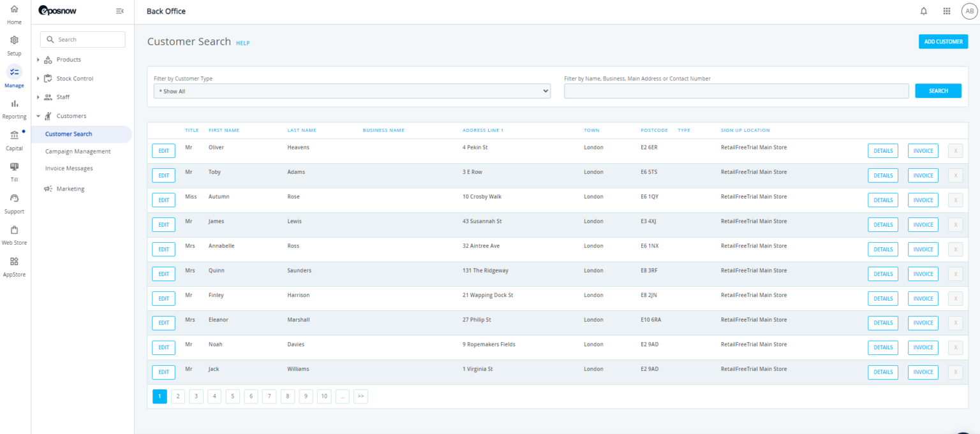Screen dimensions: 980x434
Task: Collapse the sidebar menu toggle
Action: pos(119,11)
